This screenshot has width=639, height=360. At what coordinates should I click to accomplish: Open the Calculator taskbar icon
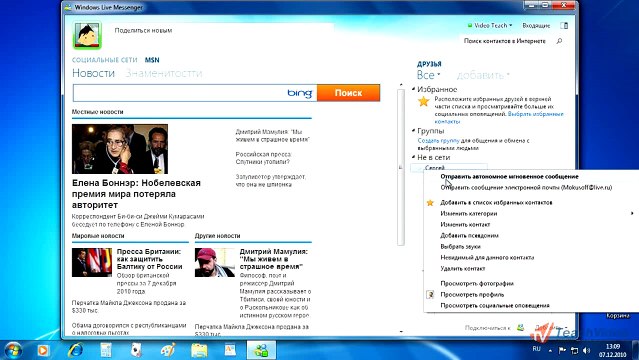[x=106, y=350]
